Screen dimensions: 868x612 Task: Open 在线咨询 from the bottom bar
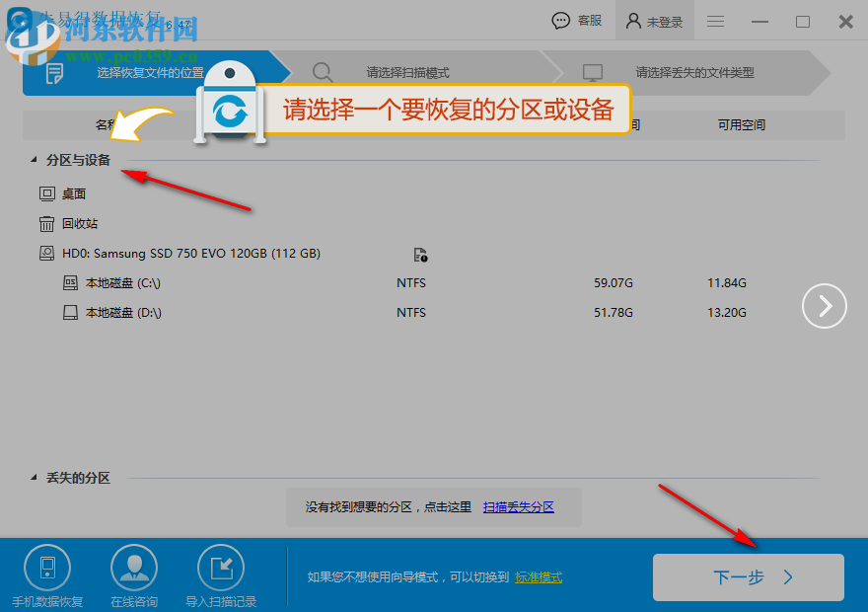tap(133, 568)
